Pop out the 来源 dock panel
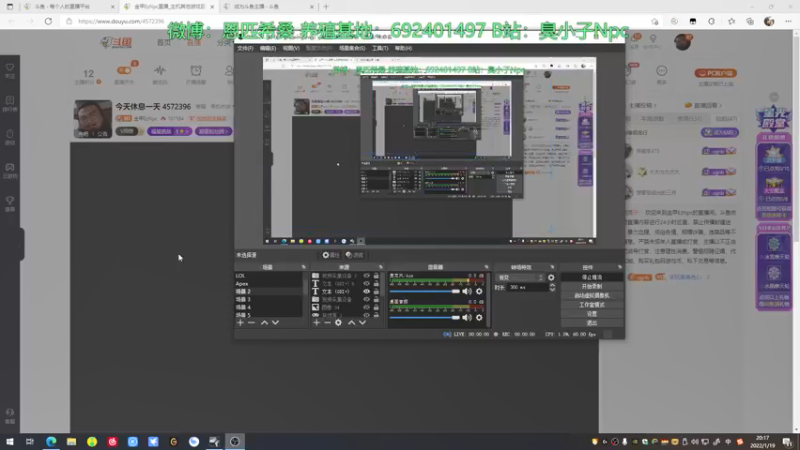 pos(381,267)
